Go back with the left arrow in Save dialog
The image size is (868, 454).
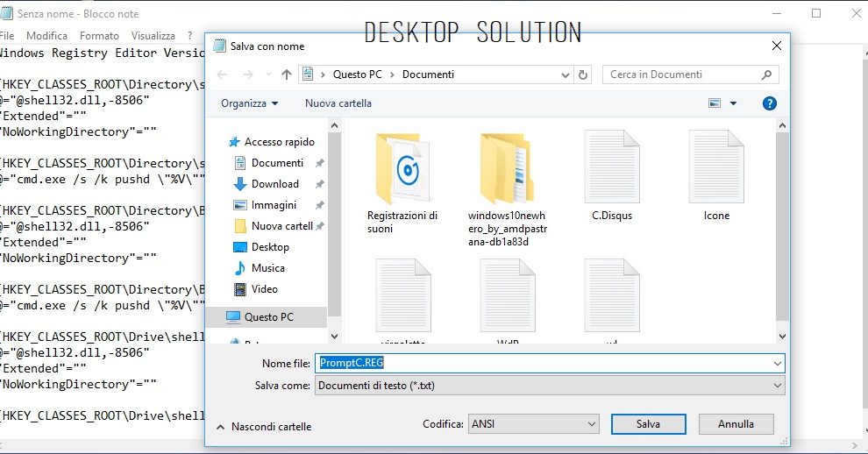tap(223, 74)
